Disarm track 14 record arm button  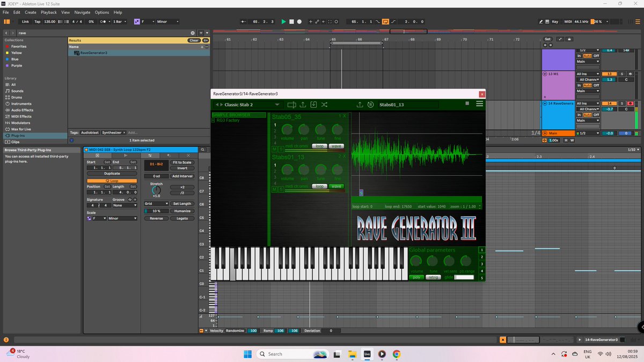click(x=630, y=104)
